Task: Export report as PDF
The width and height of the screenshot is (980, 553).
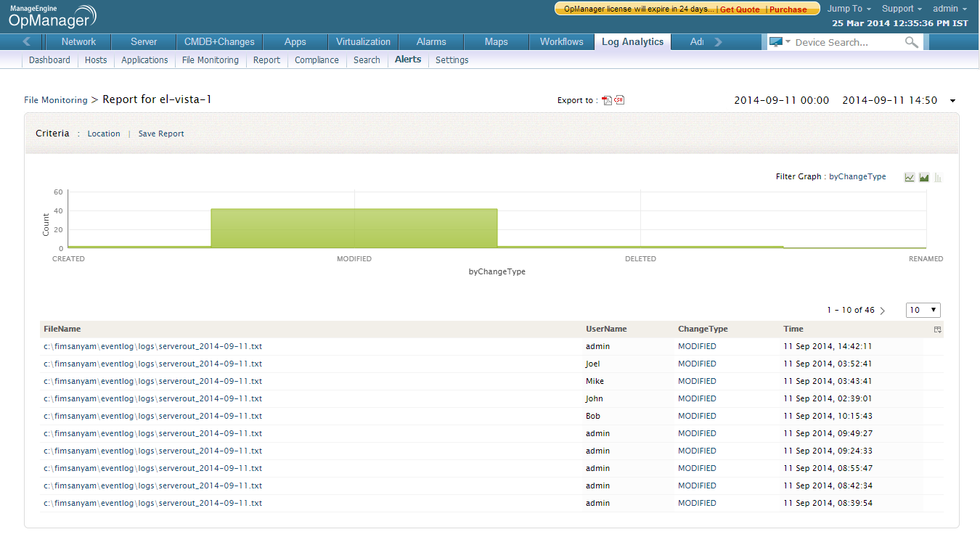Action: tap(608, 100)
